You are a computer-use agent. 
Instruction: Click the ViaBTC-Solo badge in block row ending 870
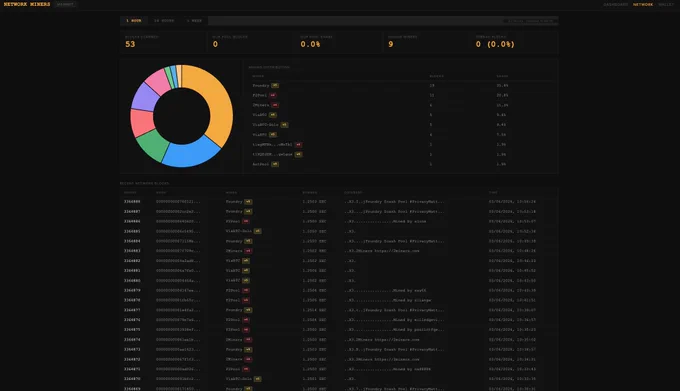click(258, 379)
